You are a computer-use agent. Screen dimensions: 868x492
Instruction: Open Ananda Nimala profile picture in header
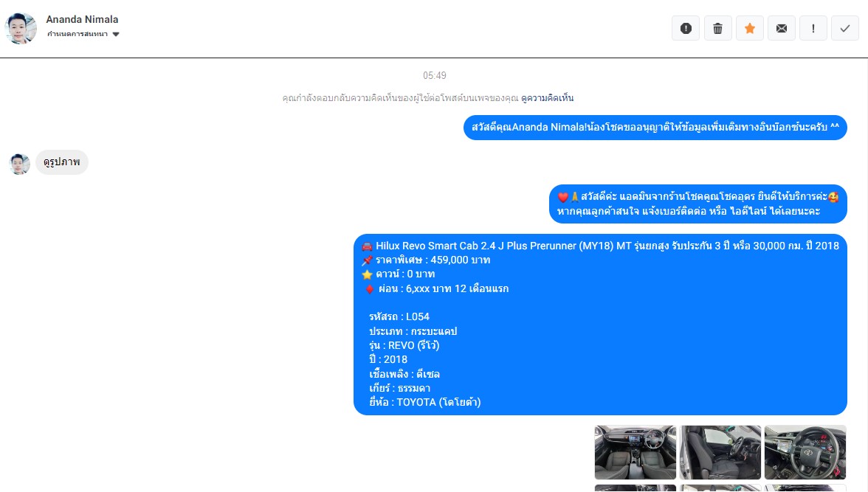[21, 28]
